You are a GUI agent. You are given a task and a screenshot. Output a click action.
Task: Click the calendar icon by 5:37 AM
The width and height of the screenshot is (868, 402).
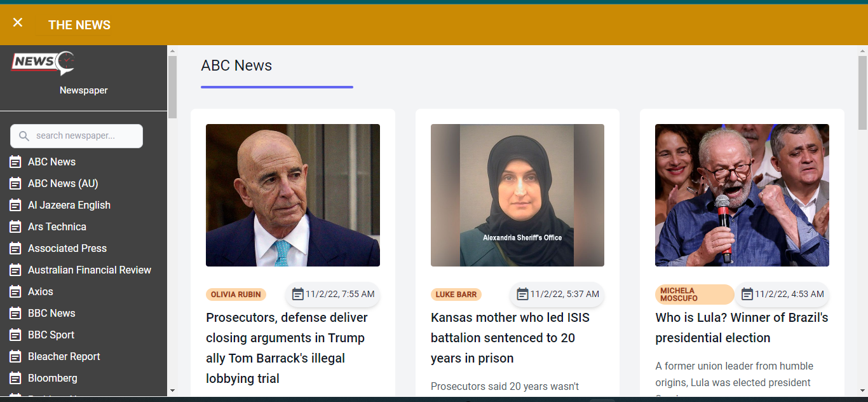point(522,294)
